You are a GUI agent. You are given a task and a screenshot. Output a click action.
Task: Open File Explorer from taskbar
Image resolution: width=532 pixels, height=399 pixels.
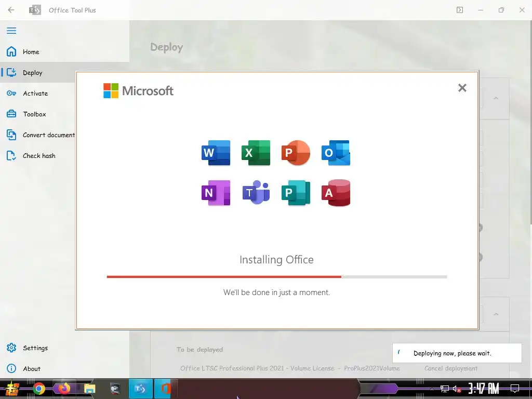(89, 389)
